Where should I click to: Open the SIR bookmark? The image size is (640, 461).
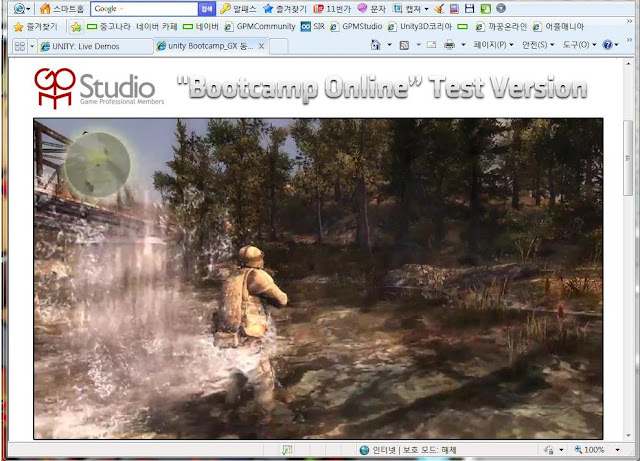(x=313, y=27)
